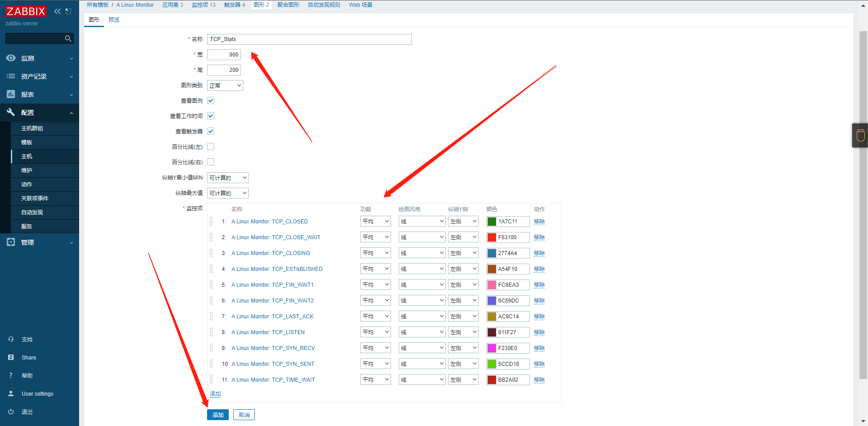Click the 帮助 help question icon

(x=11, y=375)
